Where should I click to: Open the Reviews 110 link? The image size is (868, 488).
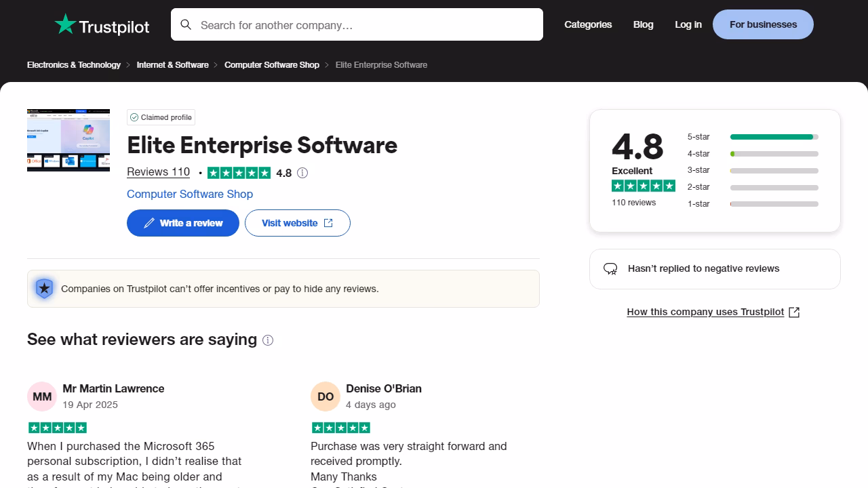click(x=158, y=172)
